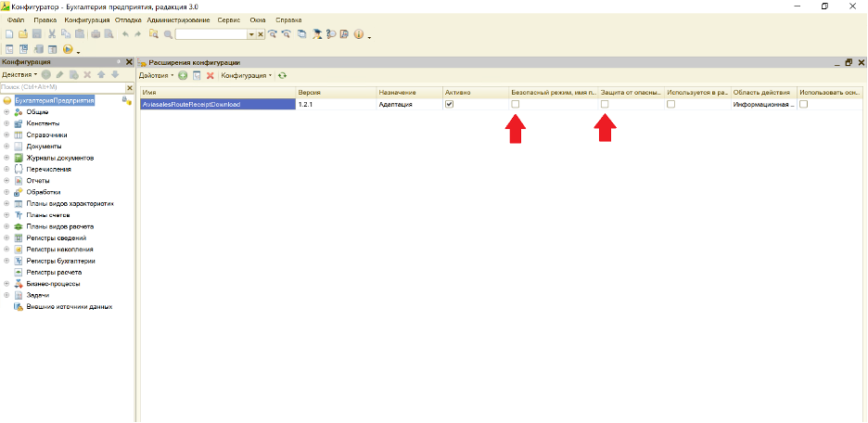Tick the Безопасный режим checkbox
Screen dimensions: 868x423
[515, 104]
